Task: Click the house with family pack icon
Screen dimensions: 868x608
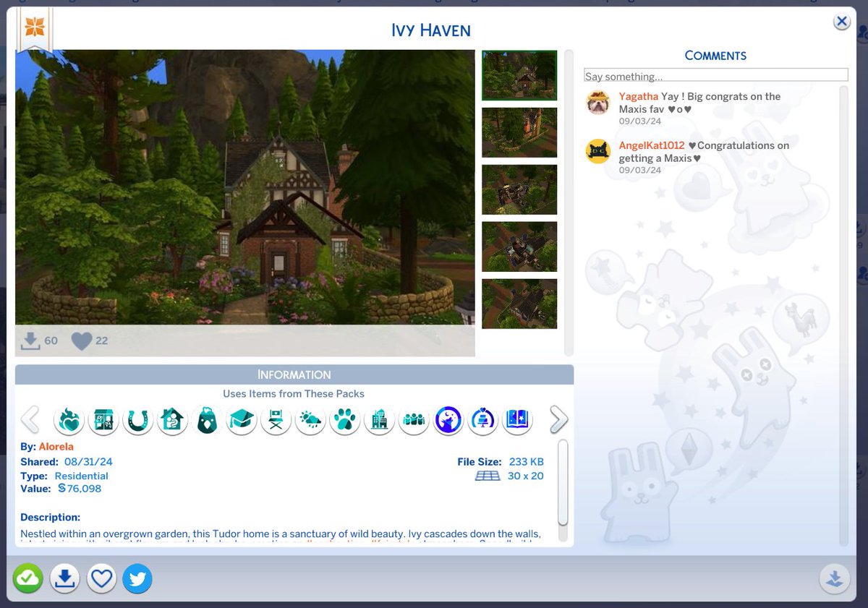Action: click(172, 419)
